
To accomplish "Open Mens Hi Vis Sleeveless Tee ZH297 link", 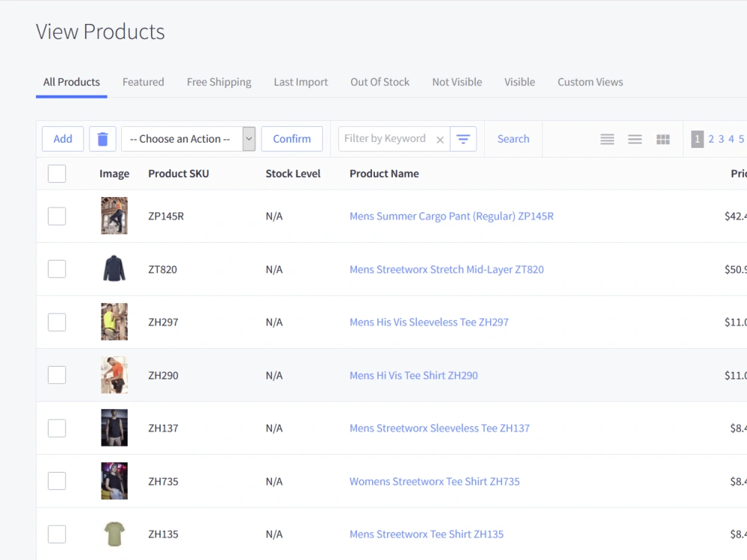I will (429, 323).
